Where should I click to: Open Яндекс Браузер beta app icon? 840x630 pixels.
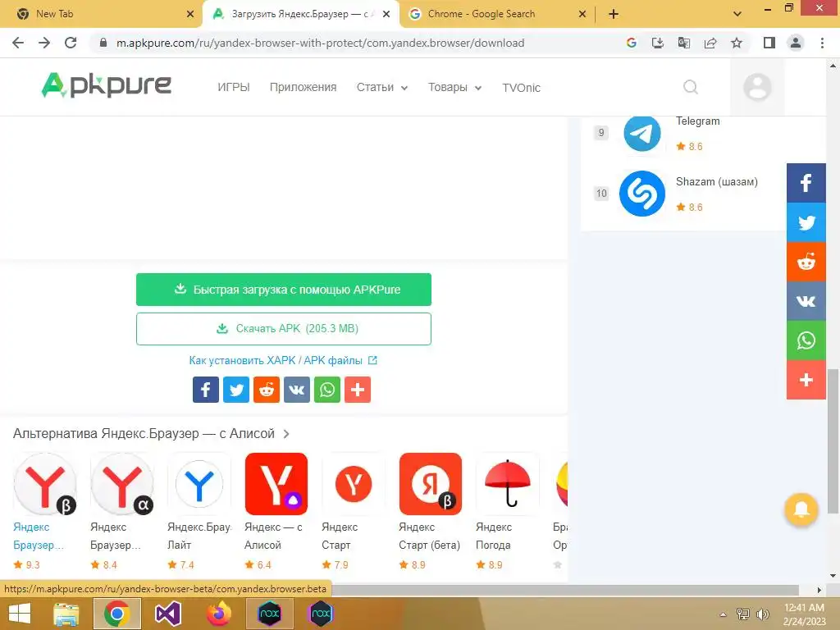(x=45, y=484)
